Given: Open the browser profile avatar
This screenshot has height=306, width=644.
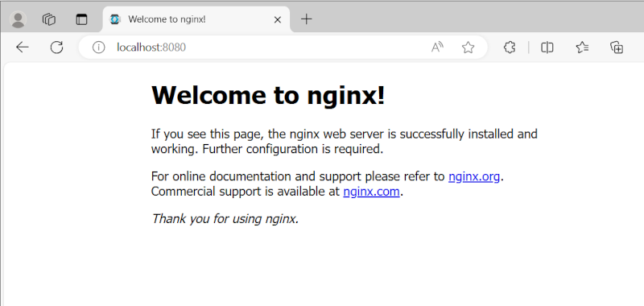Looking at the screenshot, I should point(18,19).
